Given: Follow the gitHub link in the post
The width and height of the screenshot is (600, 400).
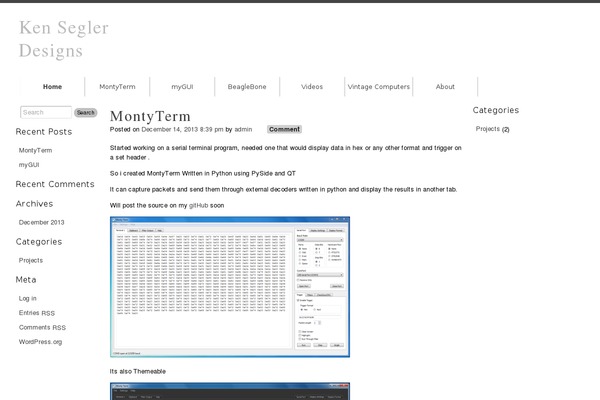Looking at the screenshot, I should 199,206.
